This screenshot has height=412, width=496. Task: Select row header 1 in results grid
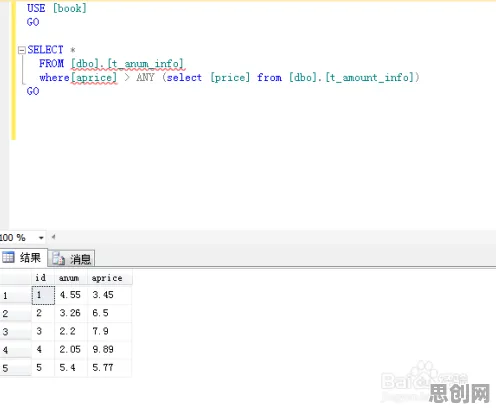(x=16, y=295)
